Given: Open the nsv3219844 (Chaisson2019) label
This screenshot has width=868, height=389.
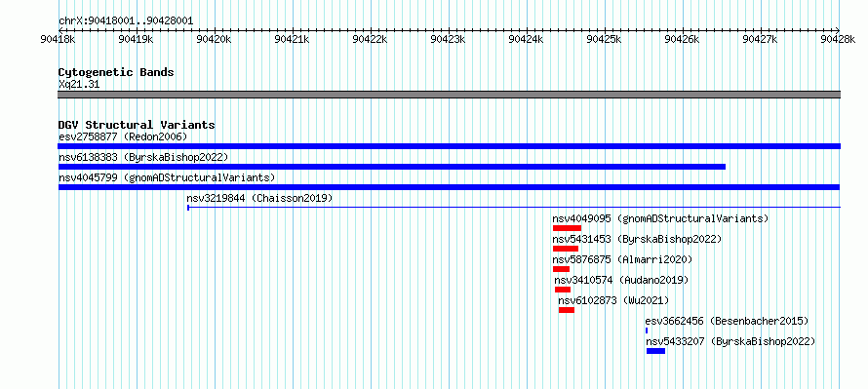Looking at the screenshot, I should 259,198.
